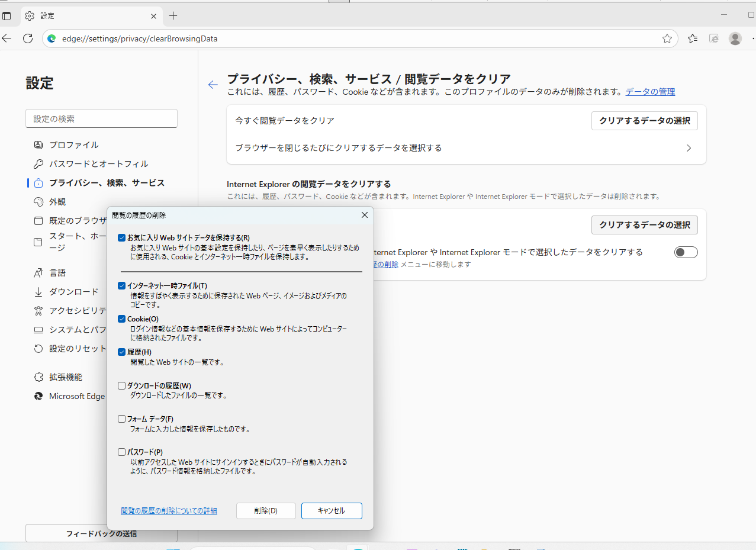The width and height of the screenshot is (756, 550).
Task: Click the キャンセル button
Action: click(x=332, y=511)
